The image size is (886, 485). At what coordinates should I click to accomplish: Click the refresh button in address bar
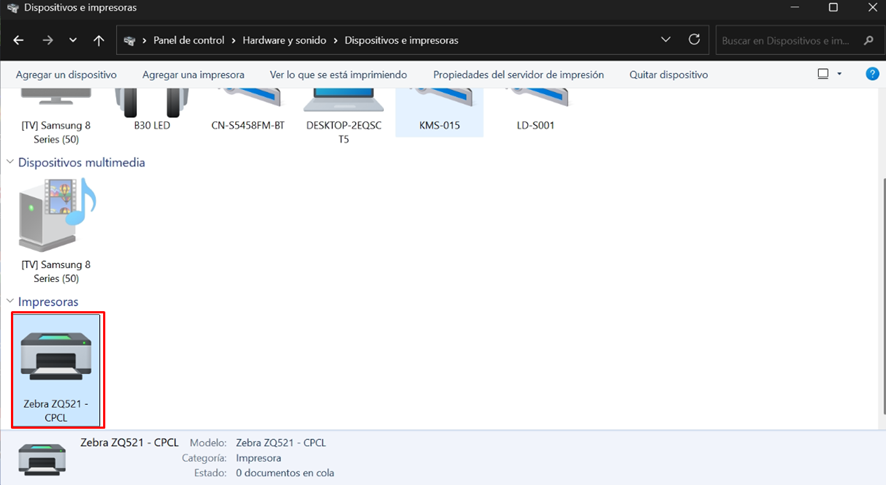(694, 40)
